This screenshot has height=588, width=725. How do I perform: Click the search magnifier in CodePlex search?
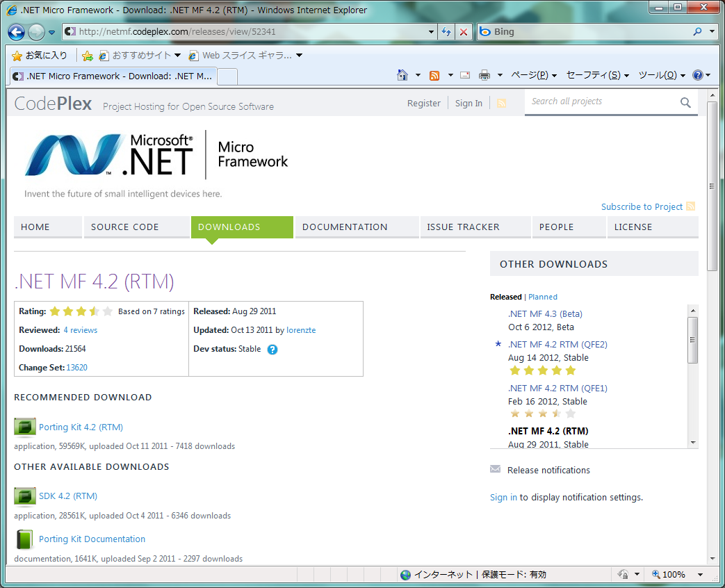pos(685,103)
